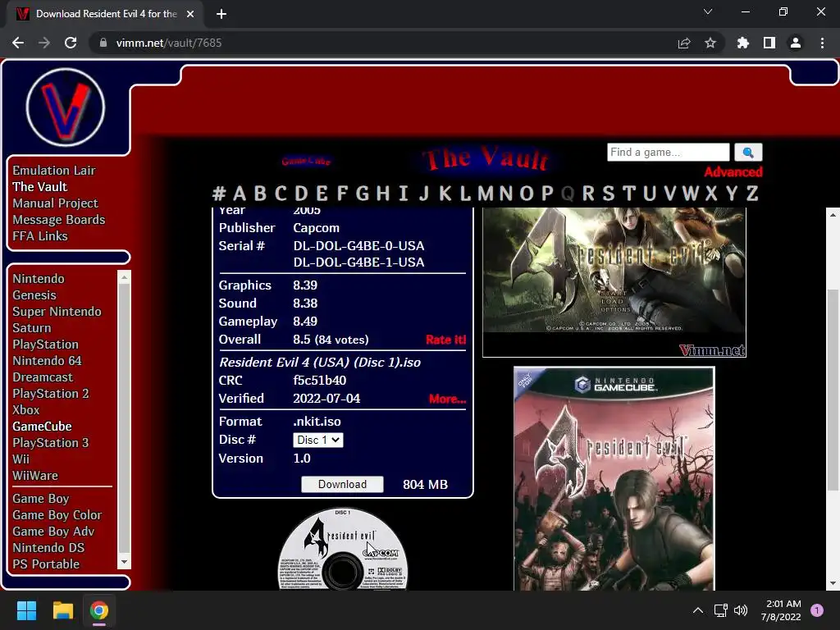The image size is (840, 630).
Task: Open the browser extensions puzzle icon
Action: pyautogui.click(x=742, y=43)
